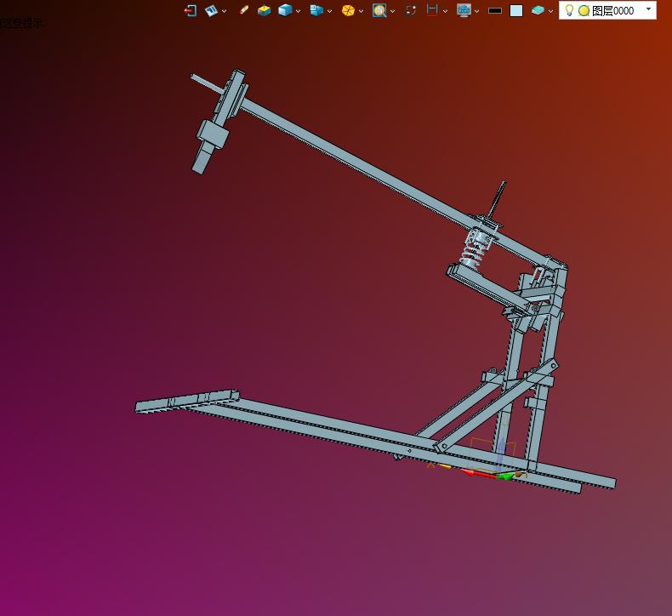Toggle the light bulb layer visibility
This screenshot has height=616, width=672.
pos(570,10)
